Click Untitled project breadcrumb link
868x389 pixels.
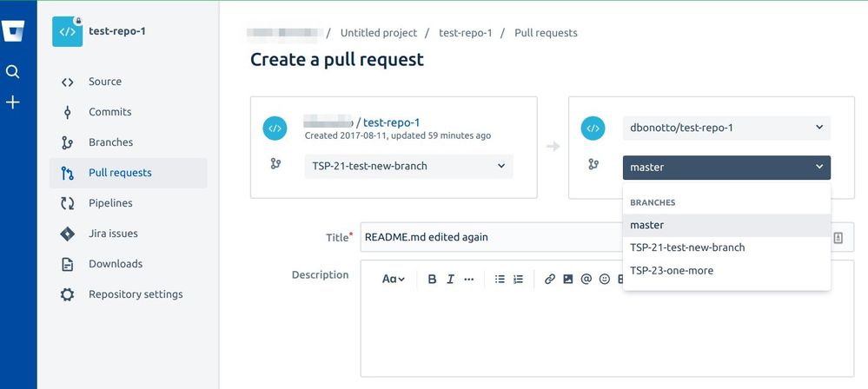[379, 33]
